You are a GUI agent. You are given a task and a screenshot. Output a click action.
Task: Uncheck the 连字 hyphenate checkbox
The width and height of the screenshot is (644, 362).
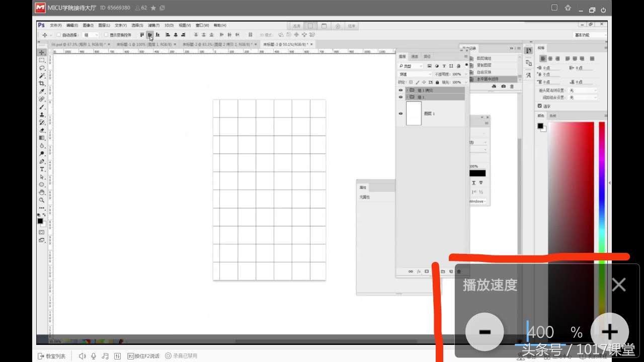[540, 106]
